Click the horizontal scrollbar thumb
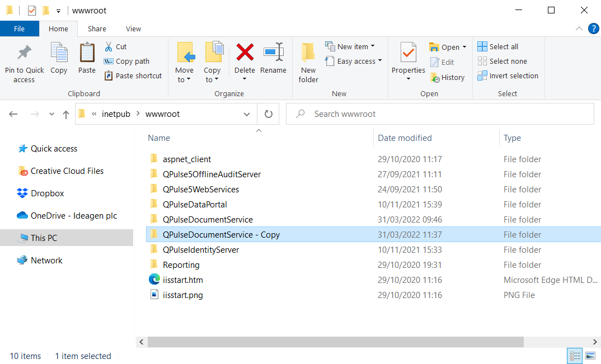The width and height of the screenshot is (601, 364). tap(335, 342)
